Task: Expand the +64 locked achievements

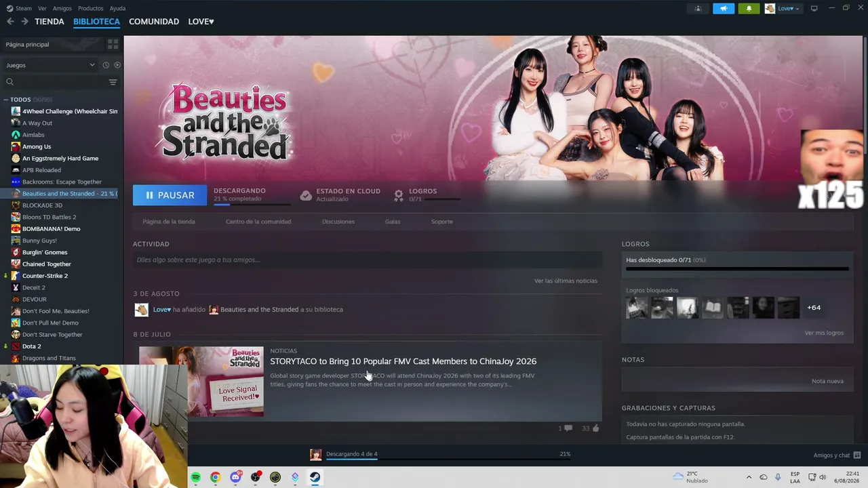Action: tap(814, 308)
